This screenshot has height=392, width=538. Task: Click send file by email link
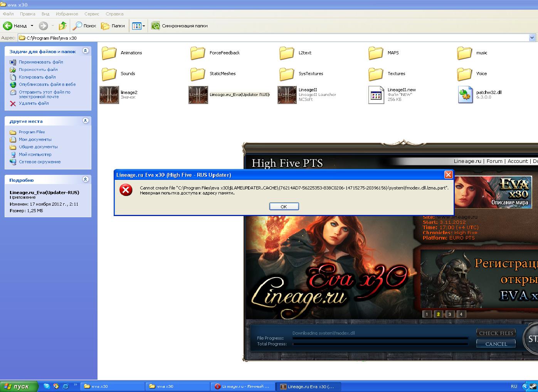click(x=45, y=94)
